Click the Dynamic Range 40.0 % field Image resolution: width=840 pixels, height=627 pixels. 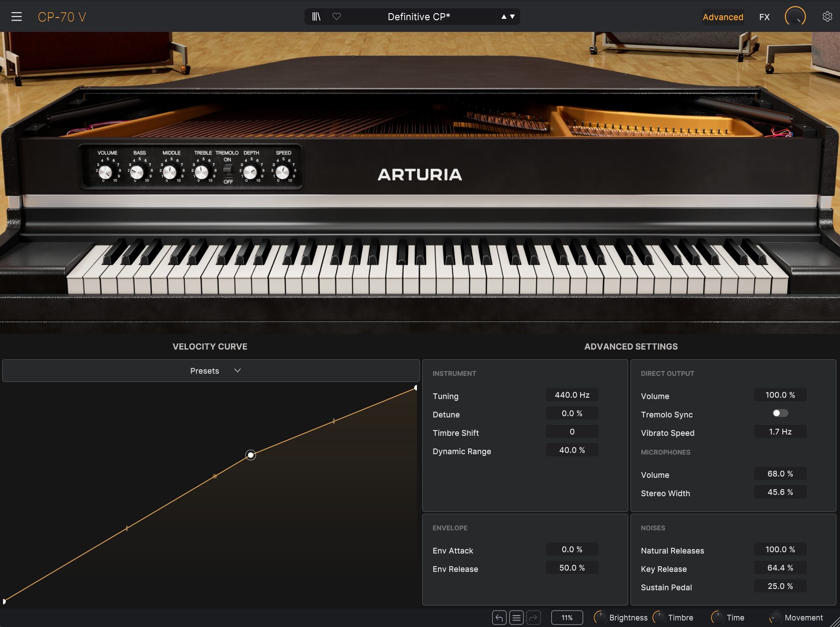coord(572,450)
